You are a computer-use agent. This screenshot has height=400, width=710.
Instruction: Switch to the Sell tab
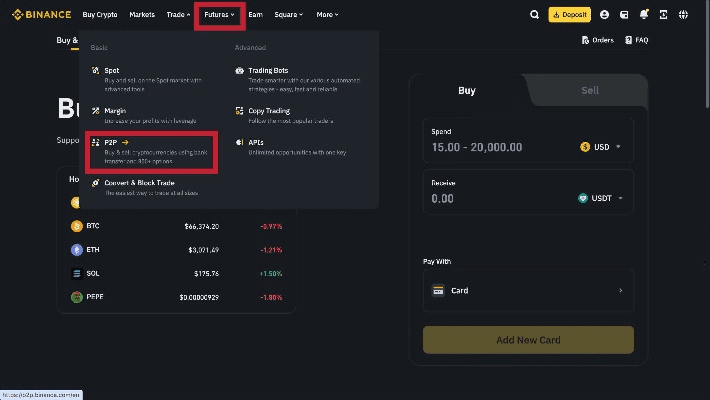coord(589,90)
